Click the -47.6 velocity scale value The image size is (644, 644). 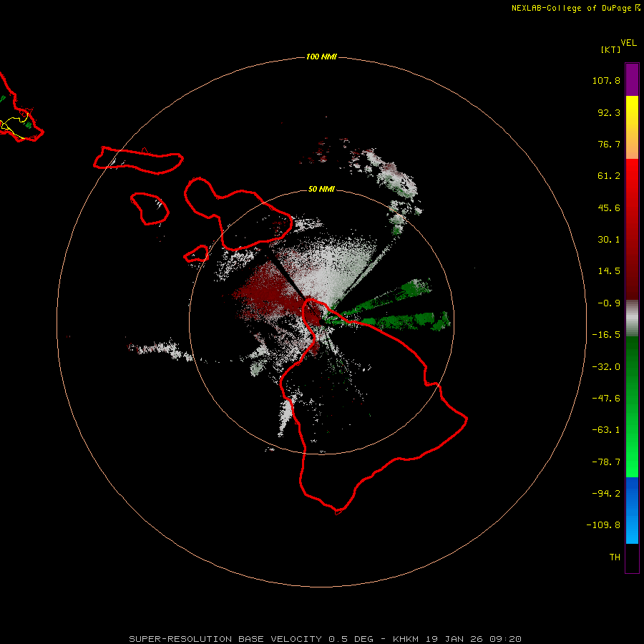coord(606,399)
